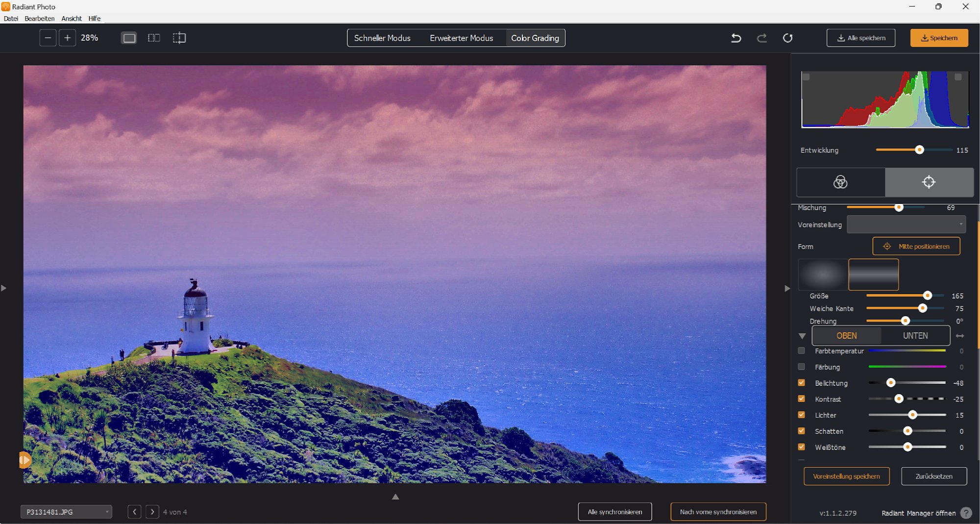Expand the left side panel arrow
The image size is (980, 524).
pyautogui.click(x=4, y=288)
